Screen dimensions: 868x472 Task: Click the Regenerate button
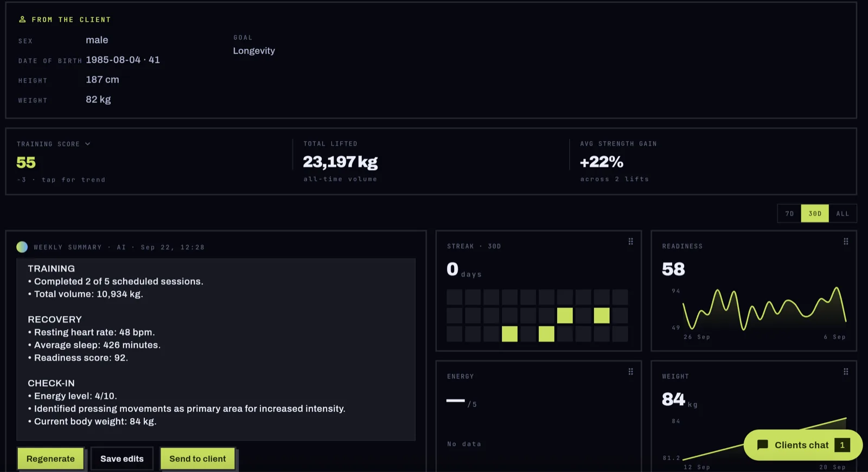(50, 458)
